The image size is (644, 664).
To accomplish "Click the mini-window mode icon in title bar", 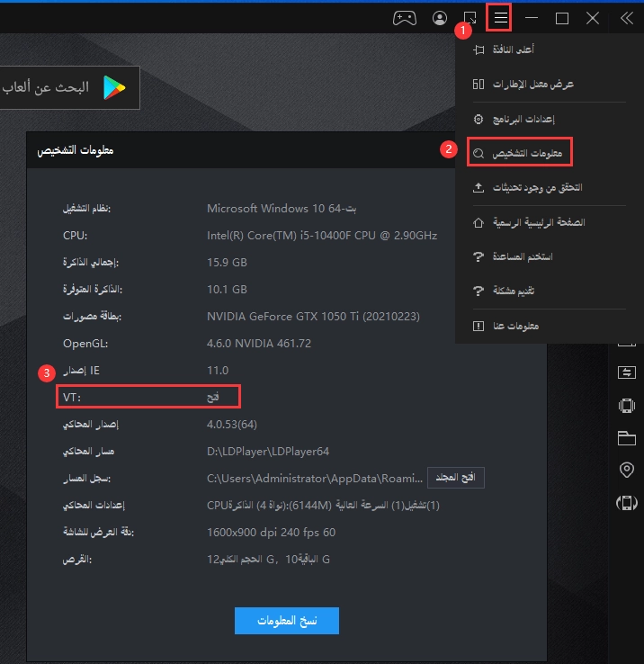I will [x=470, y=18].
